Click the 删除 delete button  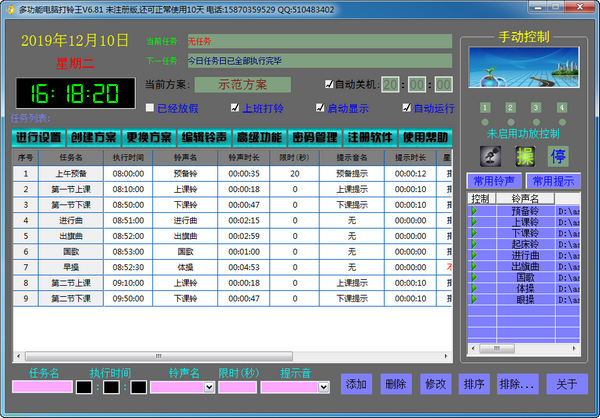point(396,384)
